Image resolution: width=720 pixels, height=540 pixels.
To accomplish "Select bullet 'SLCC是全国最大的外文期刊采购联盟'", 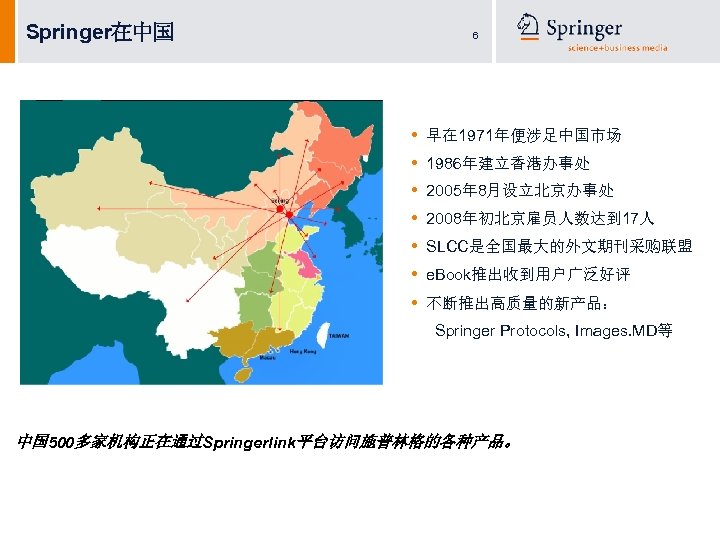I will 559,246.
